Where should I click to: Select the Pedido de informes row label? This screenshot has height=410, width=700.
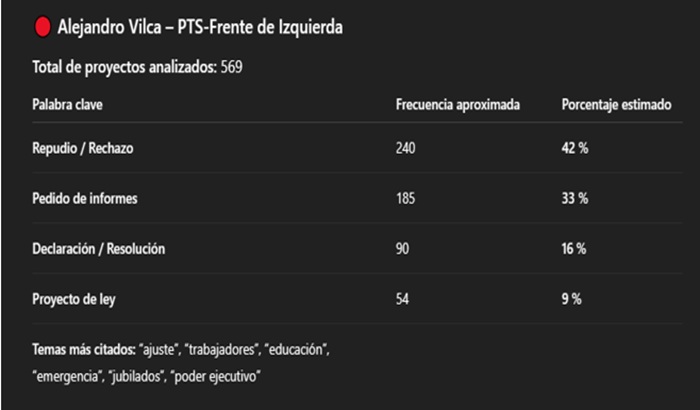click(x=85, y=198)
